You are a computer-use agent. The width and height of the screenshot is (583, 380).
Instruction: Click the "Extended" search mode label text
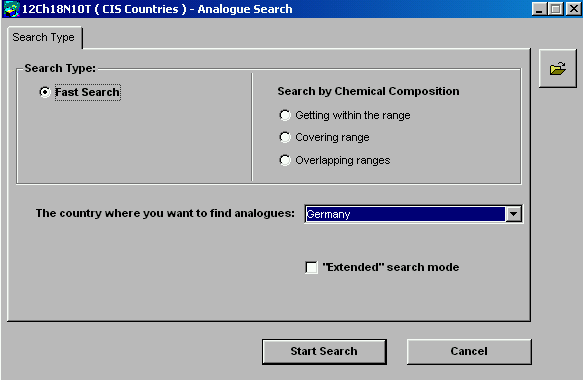390,267
